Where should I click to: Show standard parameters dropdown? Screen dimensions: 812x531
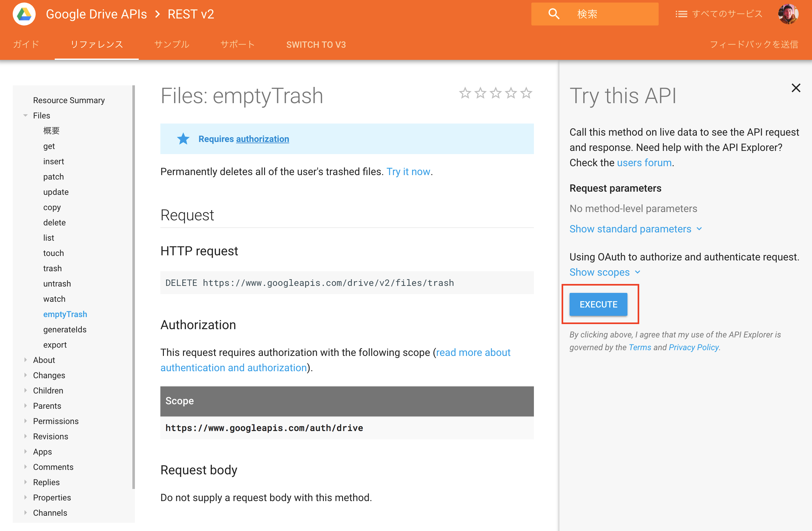[636, 229]
